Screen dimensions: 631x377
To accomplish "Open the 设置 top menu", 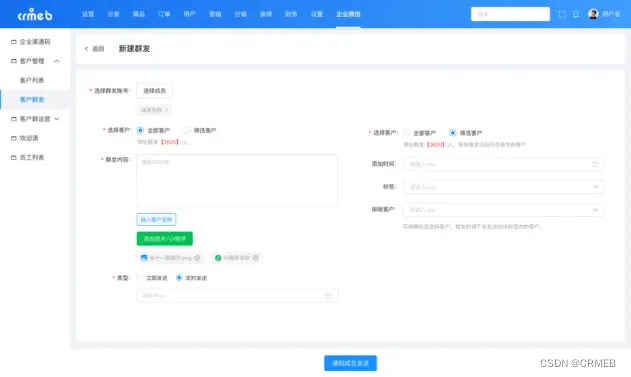I will (x=317, y=14).
